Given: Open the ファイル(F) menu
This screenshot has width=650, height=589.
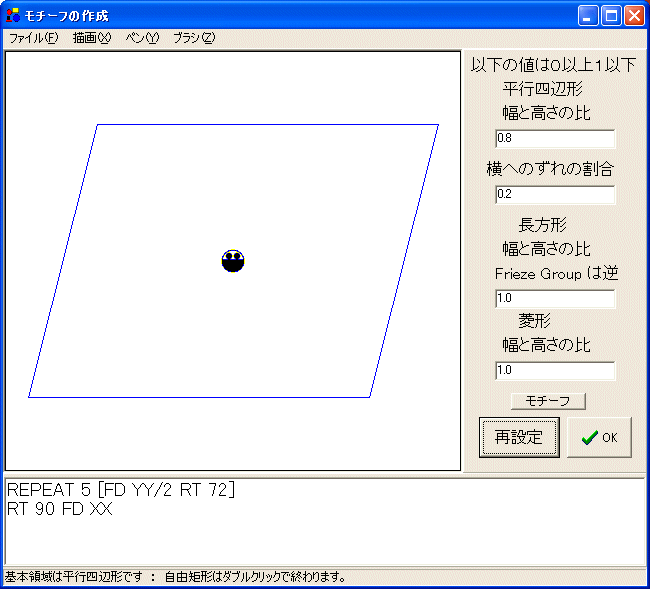Looking at the screenshot, I should pos(34,38).
